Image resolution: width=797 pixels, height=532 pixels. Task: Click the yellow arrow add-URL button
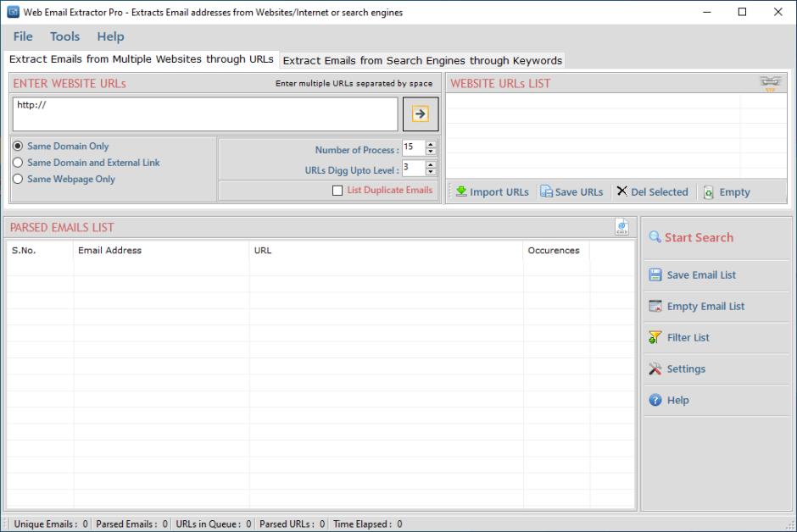(420, 114)
